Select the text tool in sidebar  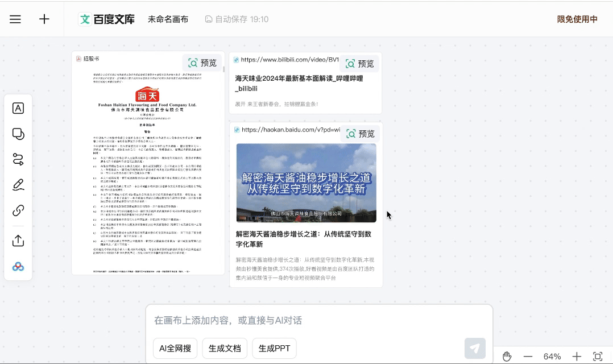18,109
